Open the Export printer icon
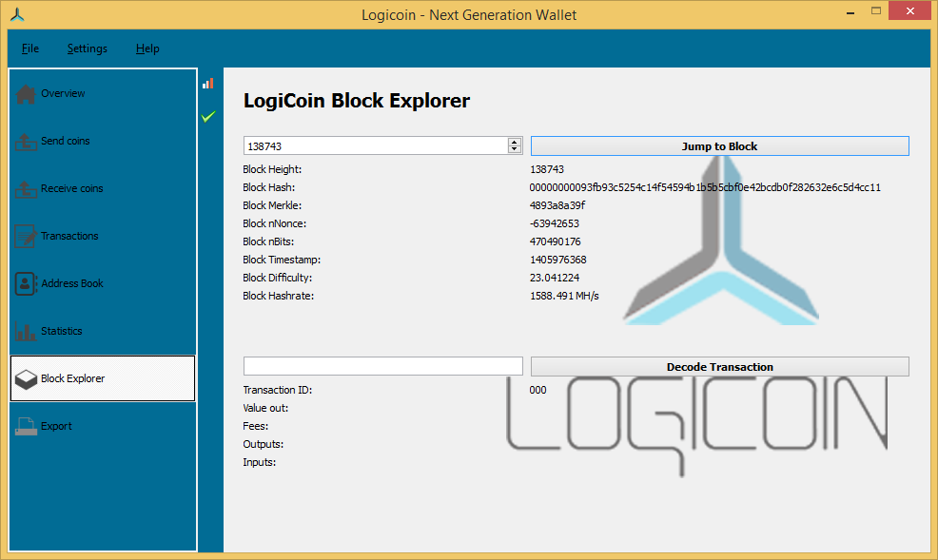Viewport: 938px width, 560px height. point(26,426)
